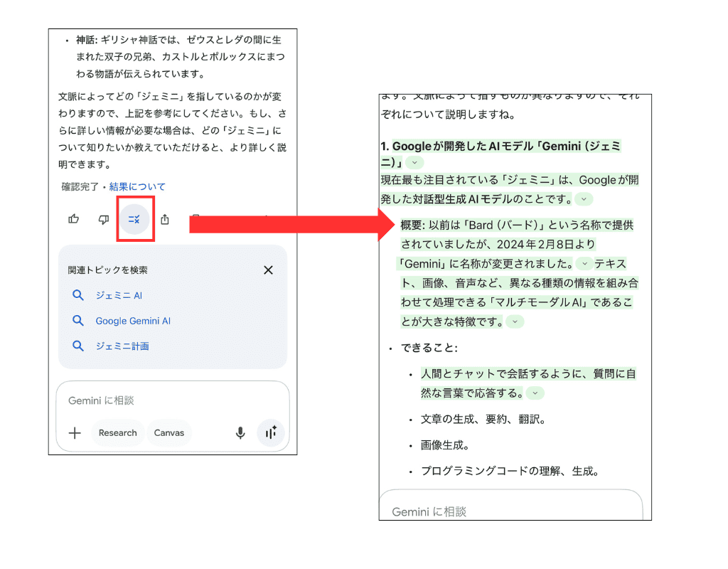728x569 pixels.
Task: Select the highlighted double-check verification icon
Action: [x=134, y=219]
